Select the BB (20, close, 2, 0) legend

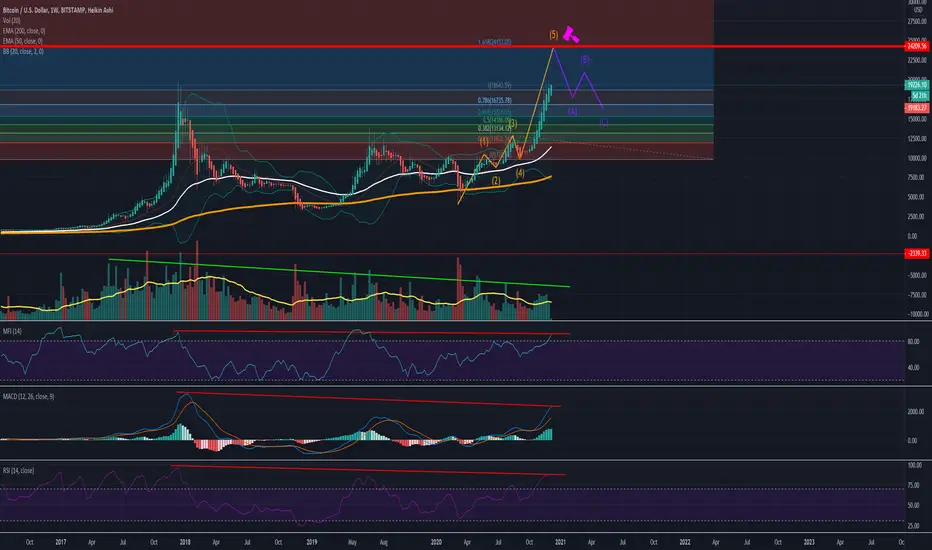point(23,52)
